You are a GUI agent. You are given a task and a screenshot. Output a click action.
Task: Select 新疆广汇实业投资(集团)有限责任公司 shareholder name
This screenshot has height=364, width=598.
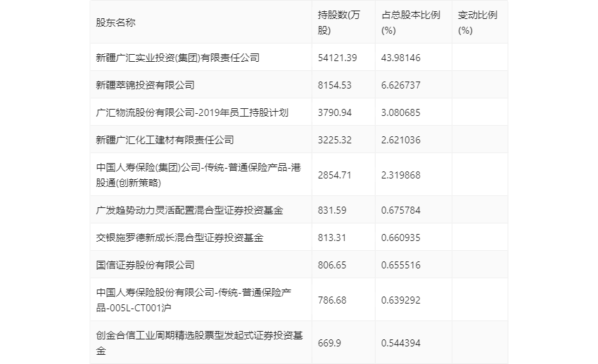click(x=178, y=58)
